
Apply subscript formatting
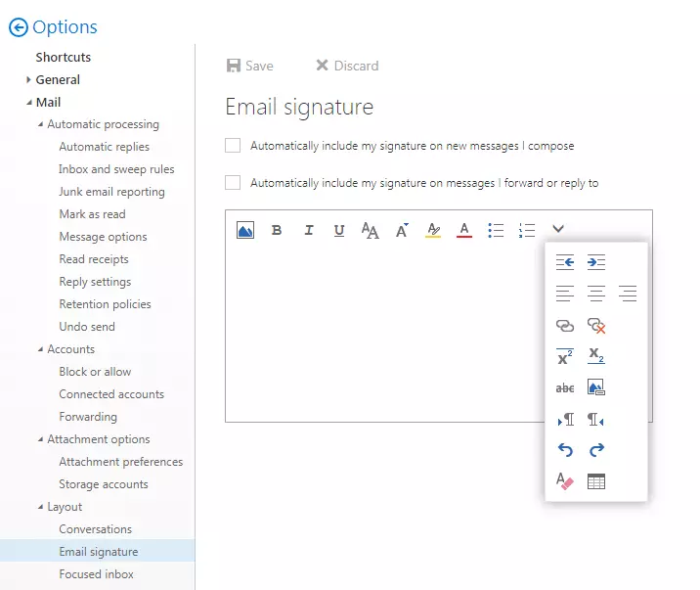tap(596, 356)
